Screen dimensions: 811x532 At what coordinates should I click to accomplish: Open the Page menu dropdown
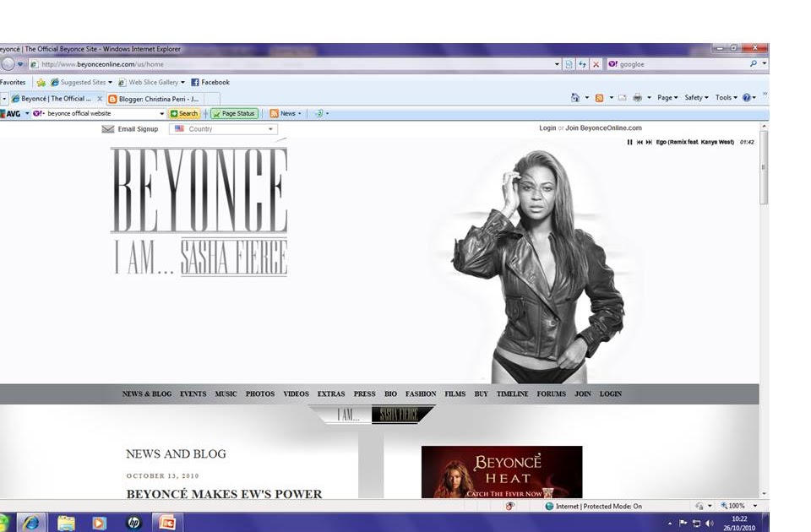click(667, 97)
